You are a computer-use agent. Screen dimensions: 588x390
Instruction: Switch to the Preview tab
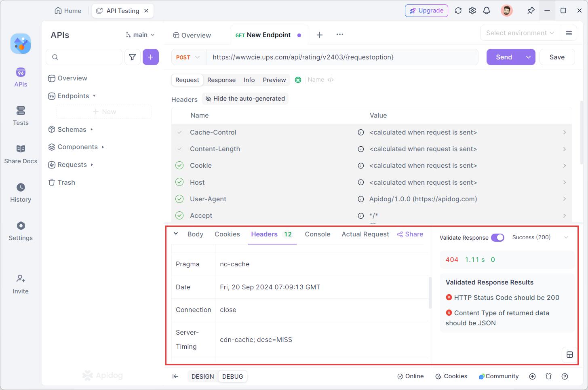[x=274, y=80]
